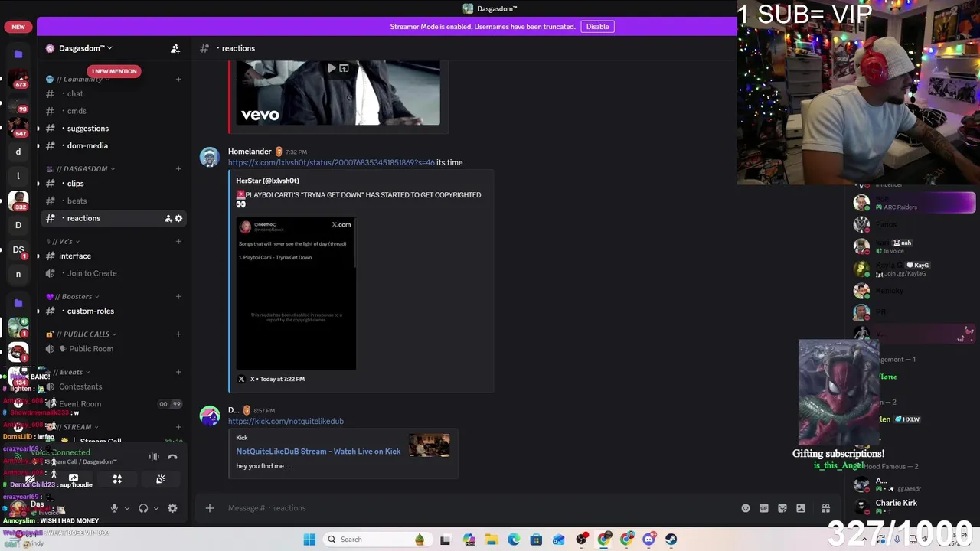Open NotQuiteLikeDuB Stream Watch Live link

point(318,452)
